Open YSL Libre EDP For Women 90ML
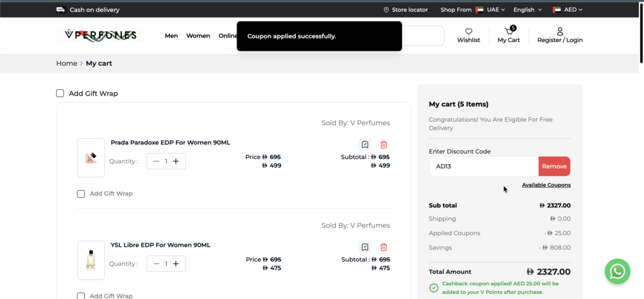 click(160, 245)
